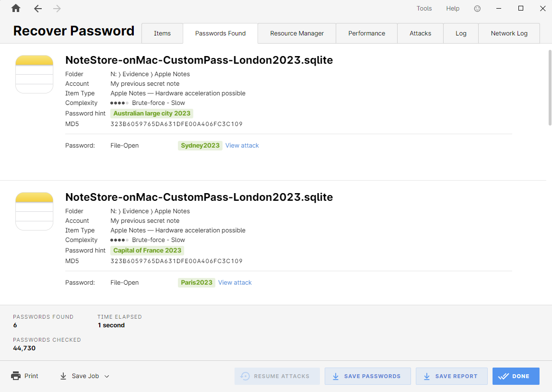The width and height of the screenshot is (552, 392).
Task: Click the hint 'Australian large city 2023'
Action: pos(152,113)
